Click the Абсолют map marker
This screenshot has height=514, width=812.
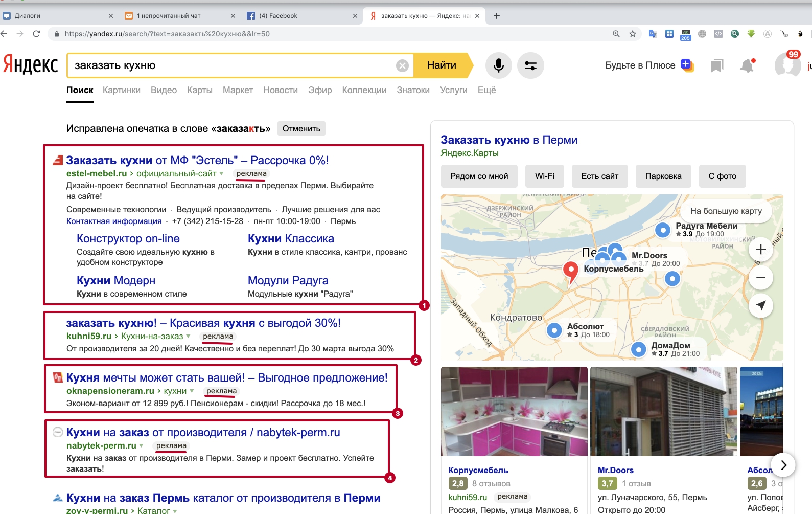coord(554,330)
